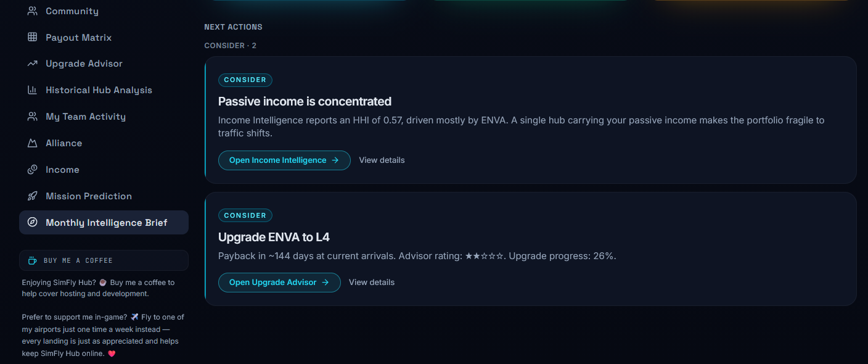The image size is (868, 364).
Task: Click the Alliance mountain icon
Action: pyautogui.click(x=33, y=143)
